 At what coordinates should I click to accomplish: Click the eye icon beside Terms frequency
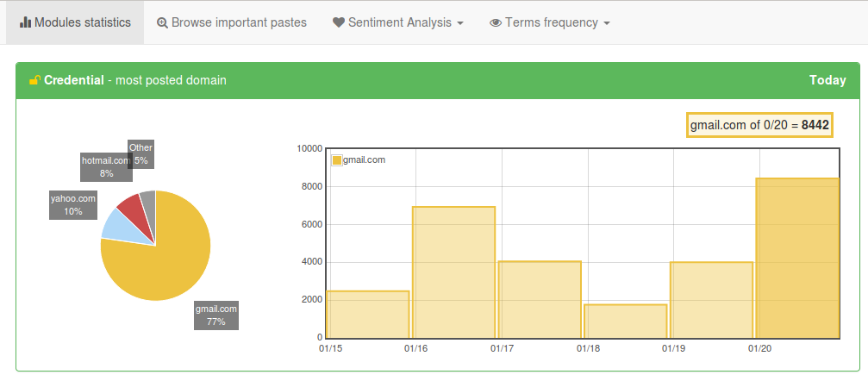pyautogui.click(x=495, y=22)
